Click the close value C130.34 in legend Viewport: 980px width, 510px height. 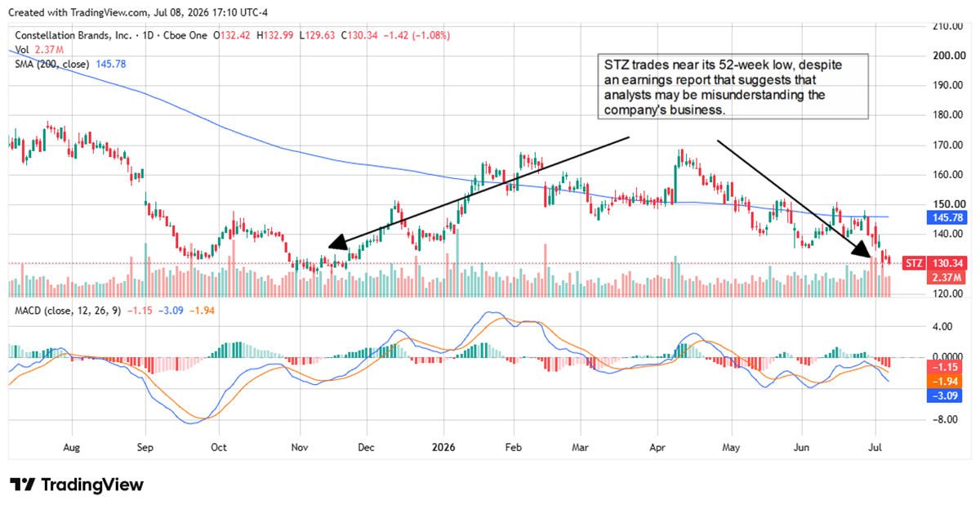[360, 36]
